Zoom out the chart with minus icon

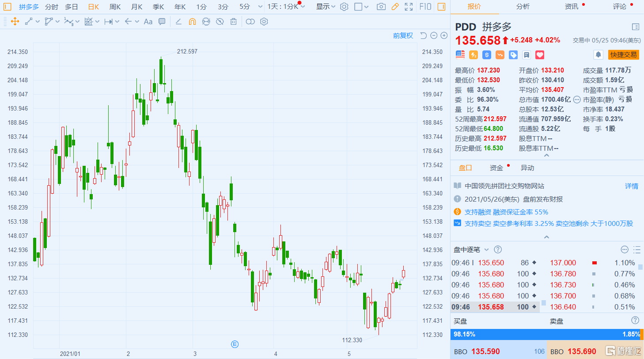coord(434,35)
